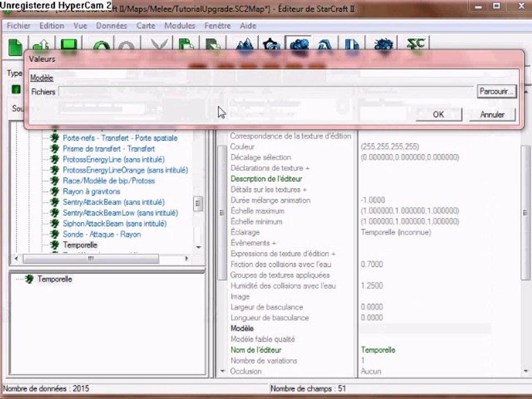This screenshot has width=532, height=399.
Task: Click Humidité des collisions value 1.2500
Action: (372, 286)
